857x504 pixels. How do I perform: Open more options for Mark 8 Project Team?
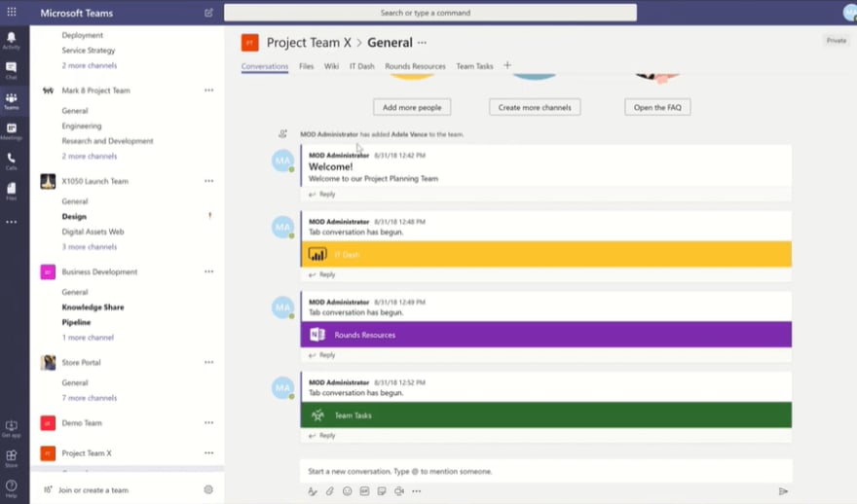point(208,90)
